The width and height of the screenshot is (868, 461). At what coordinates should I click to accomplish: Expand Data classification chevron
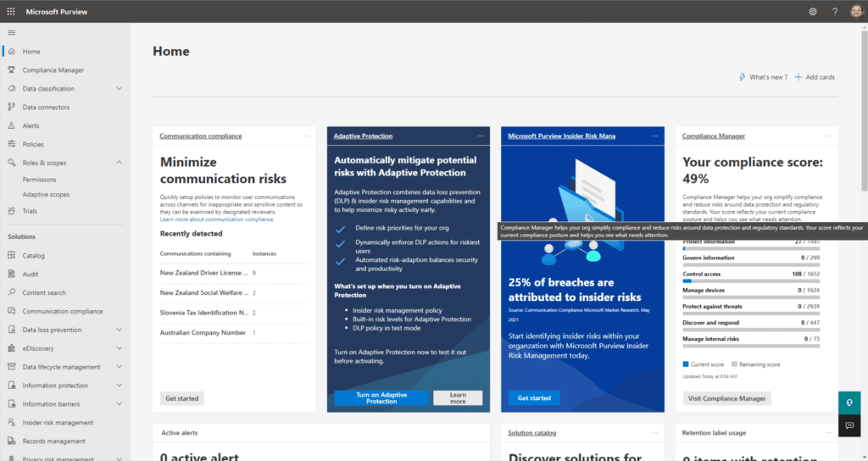[119, 88]
